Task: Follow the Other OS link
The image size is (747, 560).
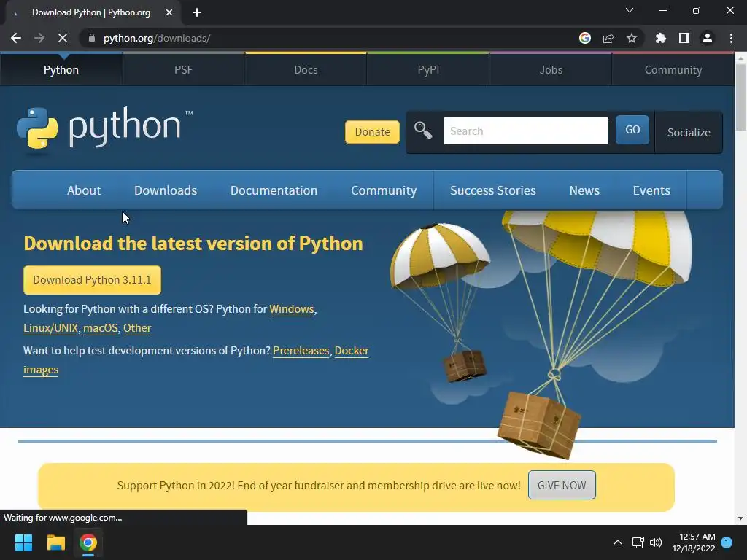Action: (137, 328)
